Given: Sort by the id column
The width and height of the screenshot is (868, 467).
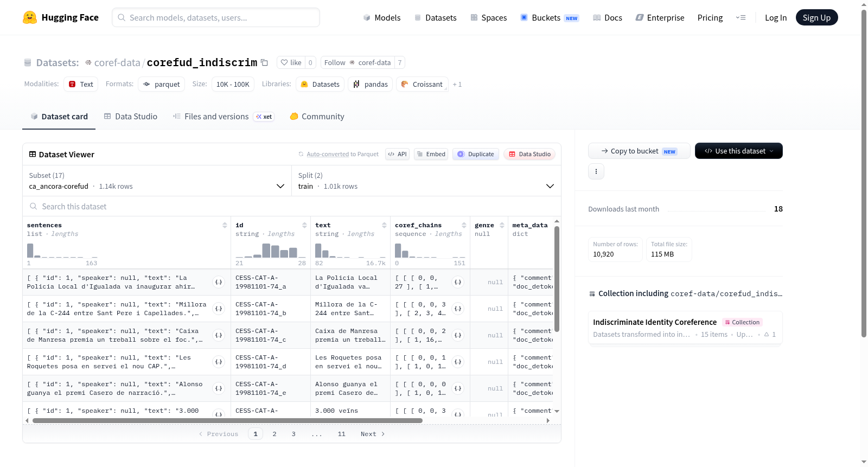Looking at the screenshot, I should 304,225.
